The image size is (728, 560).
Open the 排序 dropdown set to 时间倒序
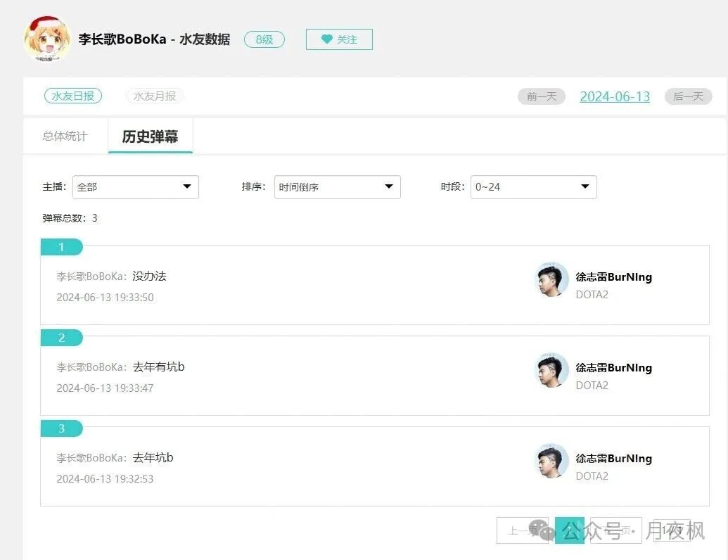click(x=338, y=187)
